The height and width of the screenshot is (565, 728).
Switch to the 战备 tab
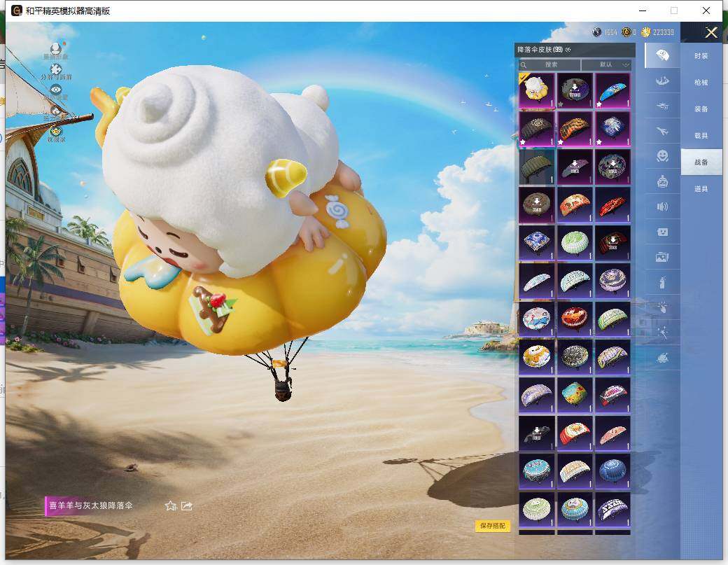point(701,162)
